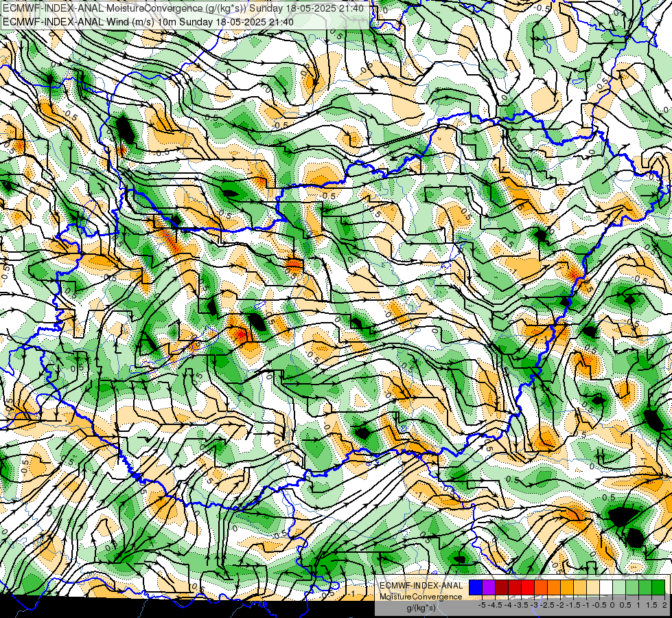The height and width of the screenshot is (618, 672).
Task: Click the legend label "ECMWF-INDEX-ANAL"
Action: click(421, 586)
